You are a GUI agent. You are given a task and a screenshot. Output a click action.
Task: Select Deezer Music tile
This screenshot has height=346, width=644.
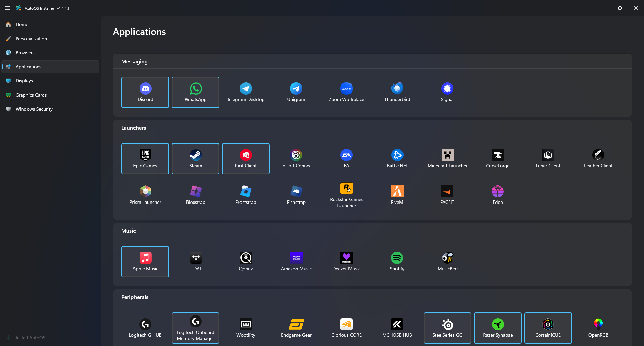coord(346,262)
